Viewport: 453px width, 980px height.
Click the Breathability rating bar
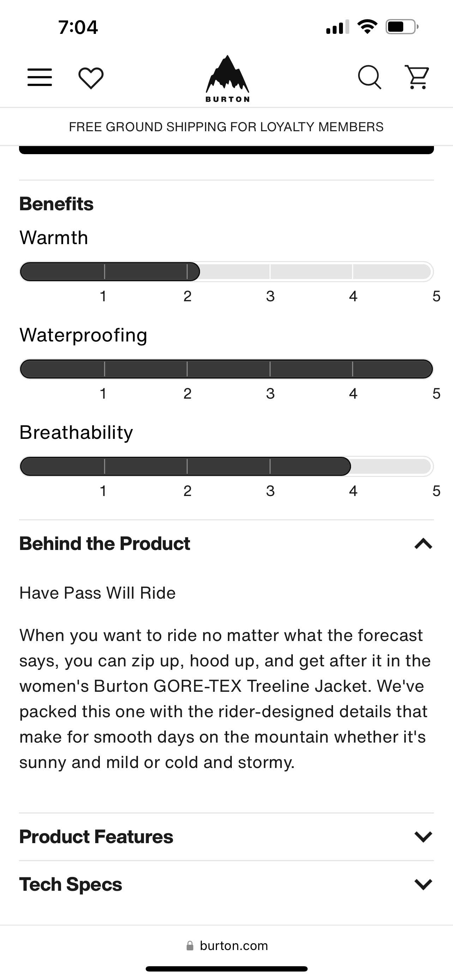tap(226, 466)
